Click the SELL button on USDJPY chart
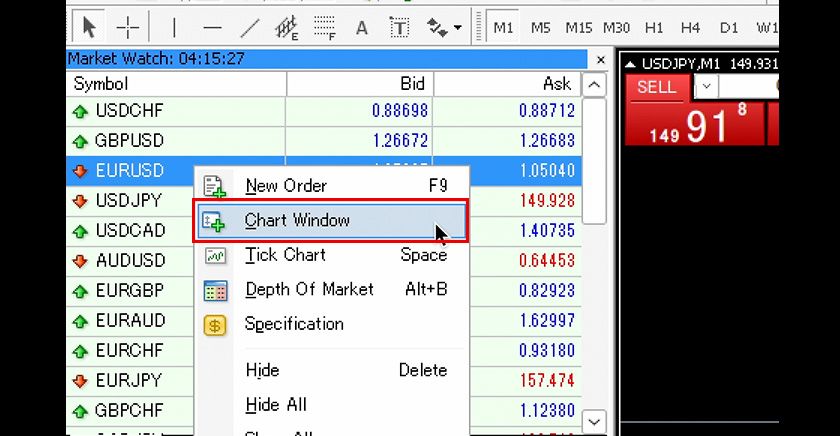840x436 pixels. point(657,87)
